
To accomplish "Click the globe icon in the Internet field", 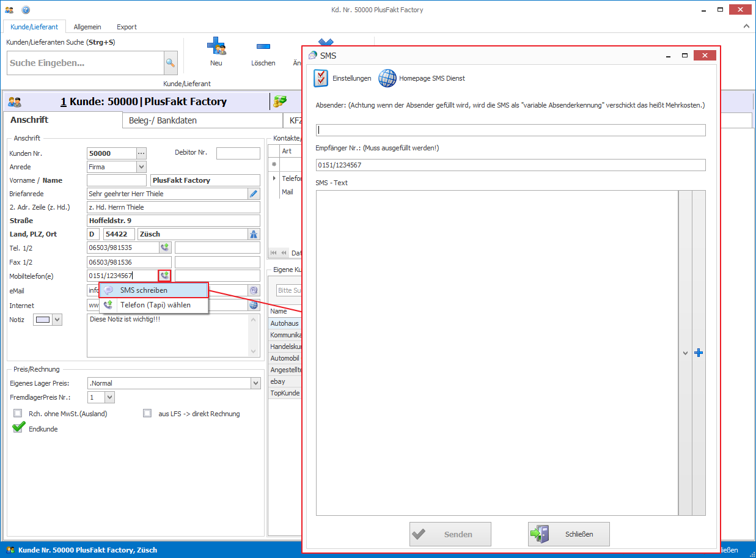I will click(254, 305).
